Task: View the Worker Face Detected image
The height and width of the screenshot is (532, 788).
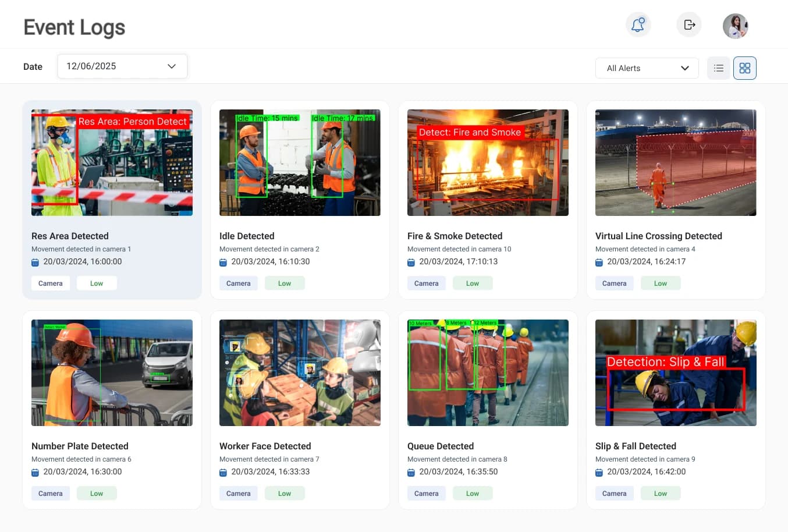Action: [x=300, y=373]
